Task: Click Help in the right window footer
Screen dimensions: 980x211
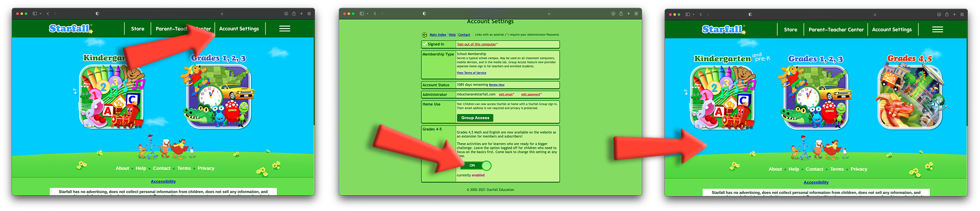Action: 794,169
